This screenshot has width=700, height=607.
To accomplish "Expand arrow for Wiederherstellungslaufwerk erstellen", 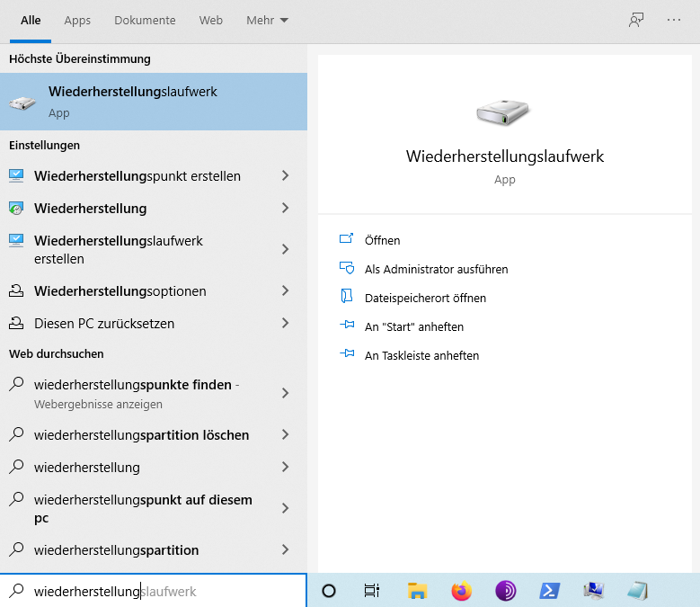I will pos(285,249).
